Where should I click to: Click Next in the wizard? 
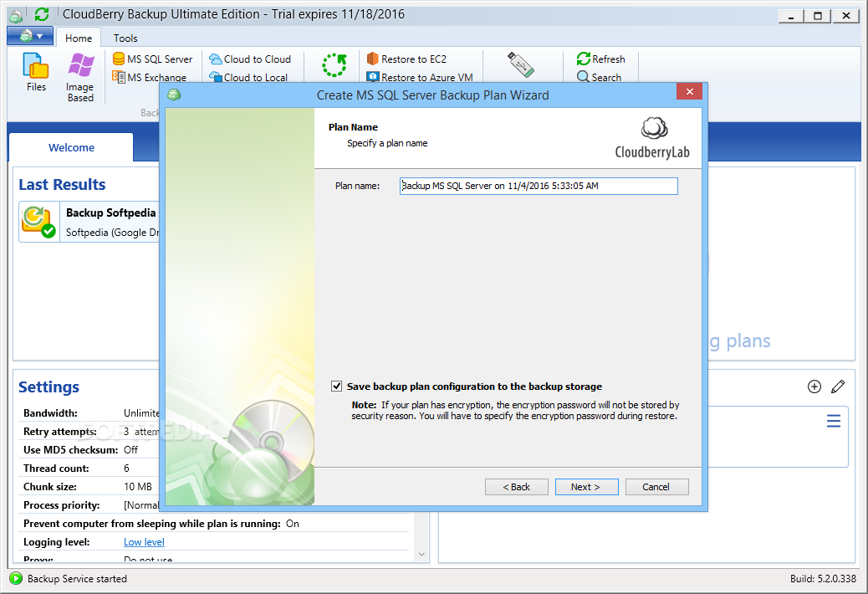(587, 487)
